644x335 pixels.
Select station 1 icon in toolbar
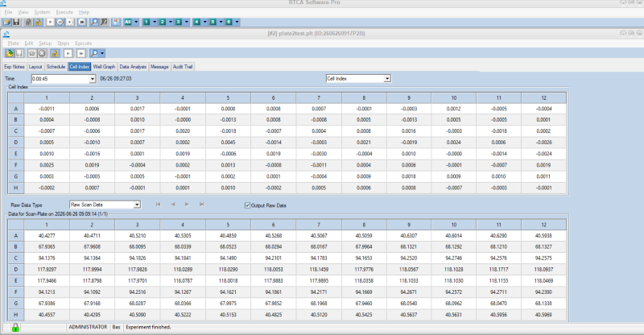coord(147,22)
